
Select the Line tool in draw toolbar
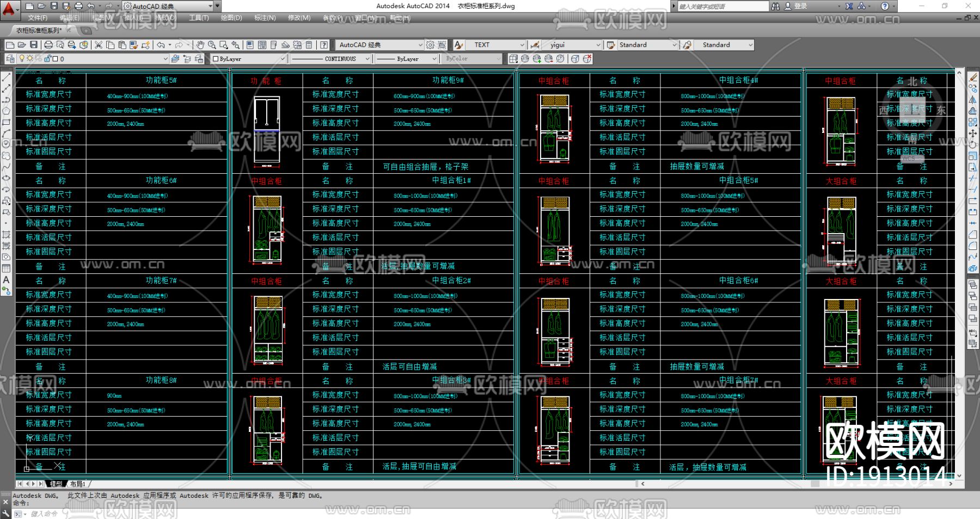(x=7, y=77)
